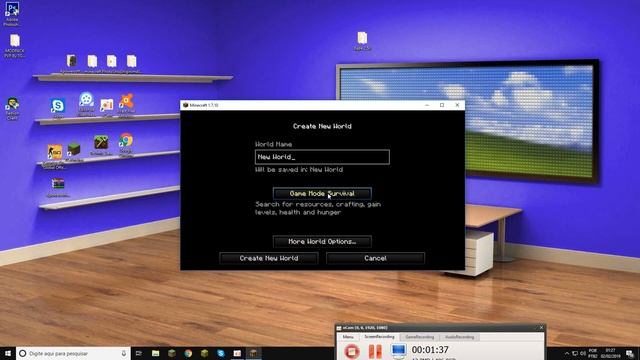Image resolution: width=640 pixels, height=360 pixels.
Task: Click the Create New World button
Action: point(269,258)
